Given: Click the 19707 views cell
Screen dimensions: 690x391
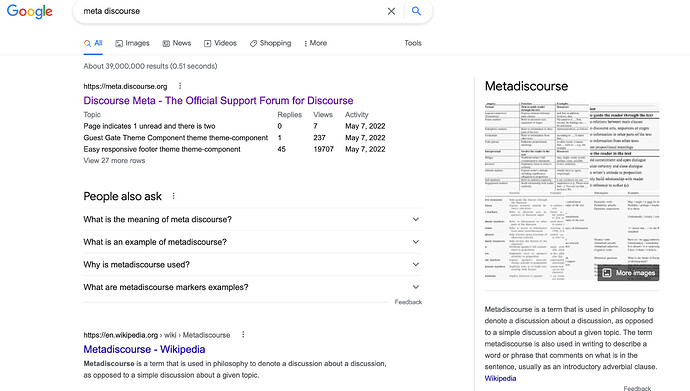Looking at the screenshot, I should click(323, 149).
